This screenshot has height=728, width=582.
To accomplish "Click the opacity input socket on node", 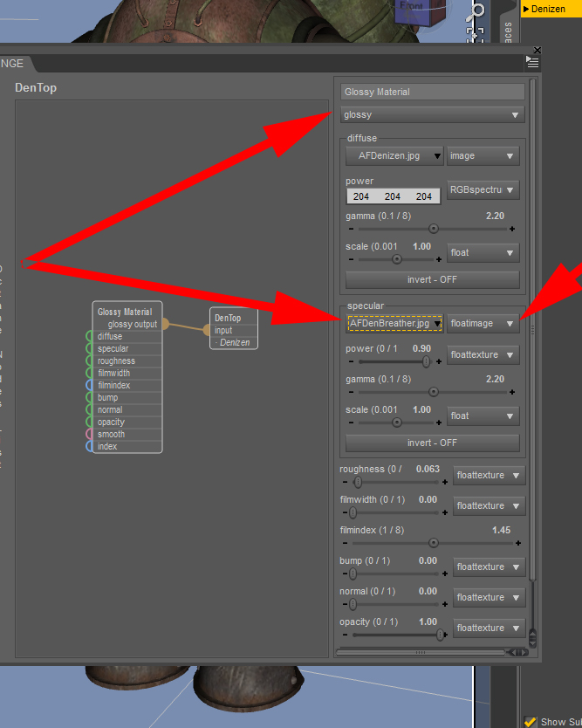I will pyautogui.click(x=90, y=422).
